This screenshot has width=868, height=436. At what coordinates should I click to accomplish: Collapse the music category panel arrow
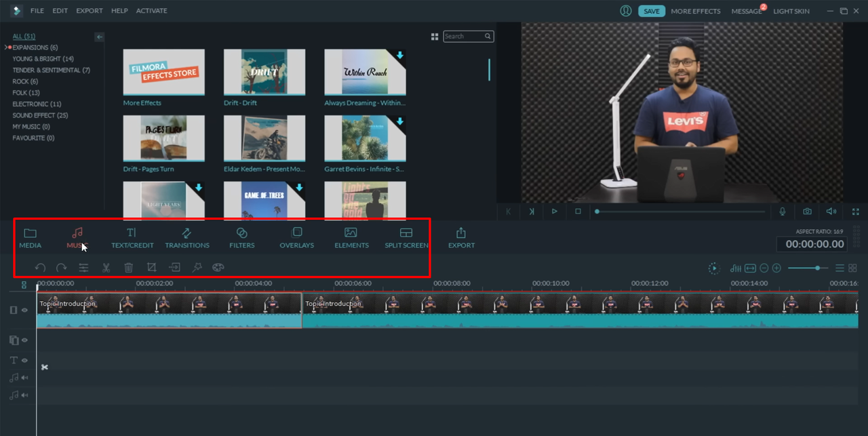click(x=100, y=37)
